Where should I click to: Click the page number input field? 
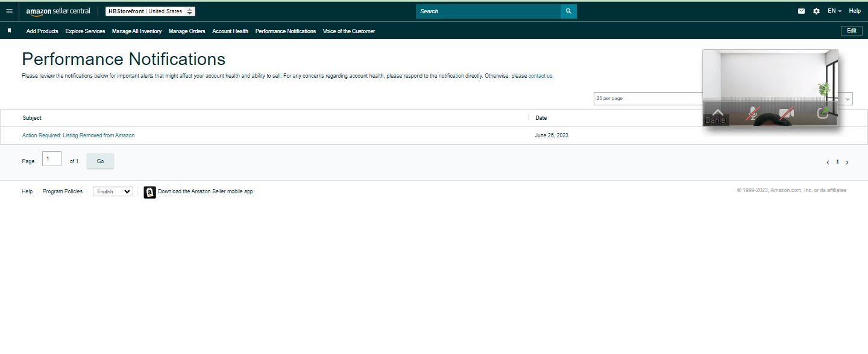pyautogui.click(x=52, y=159)
